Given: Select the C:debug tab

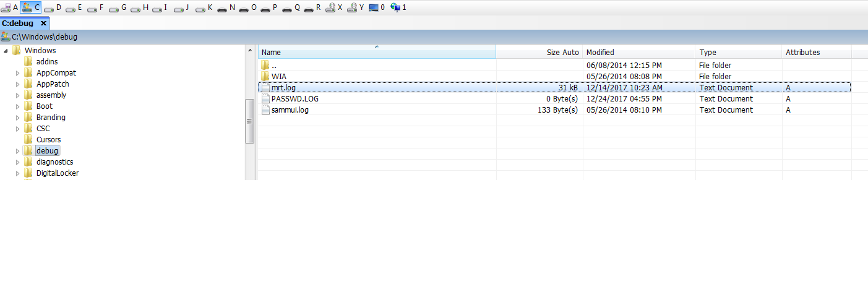Looking at the screenshot, I should (17, 23).
